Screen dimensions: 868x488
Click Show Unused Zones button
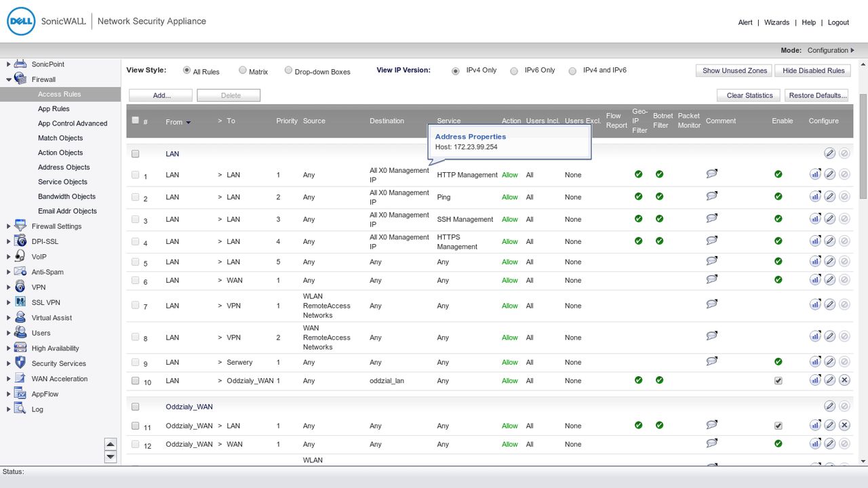[734, 70]
